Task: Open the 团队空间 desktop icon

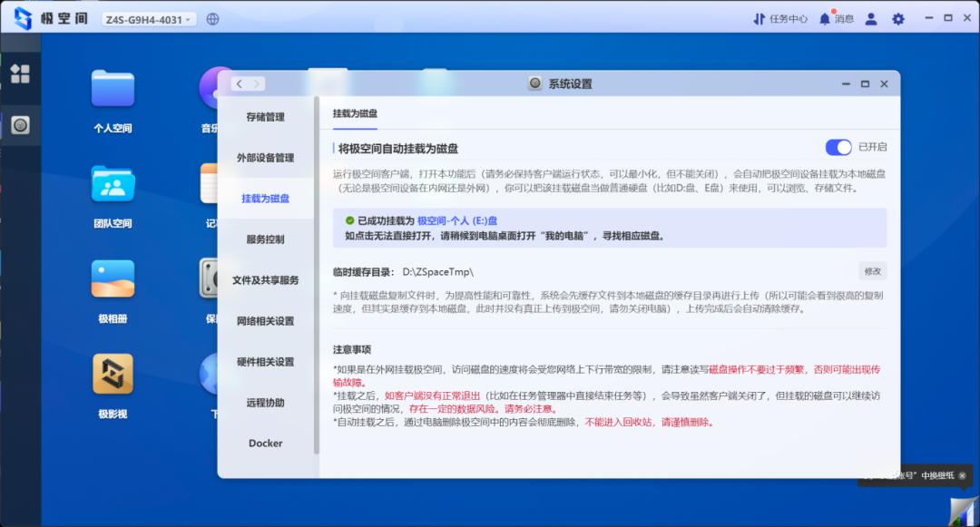Action: coord(113,184)
